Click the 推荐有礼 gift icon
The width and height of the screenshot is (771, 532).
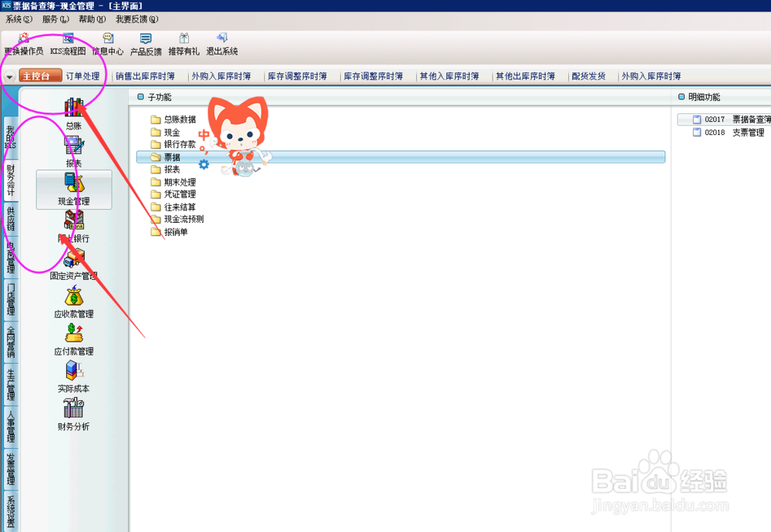(x=184, y=39)
